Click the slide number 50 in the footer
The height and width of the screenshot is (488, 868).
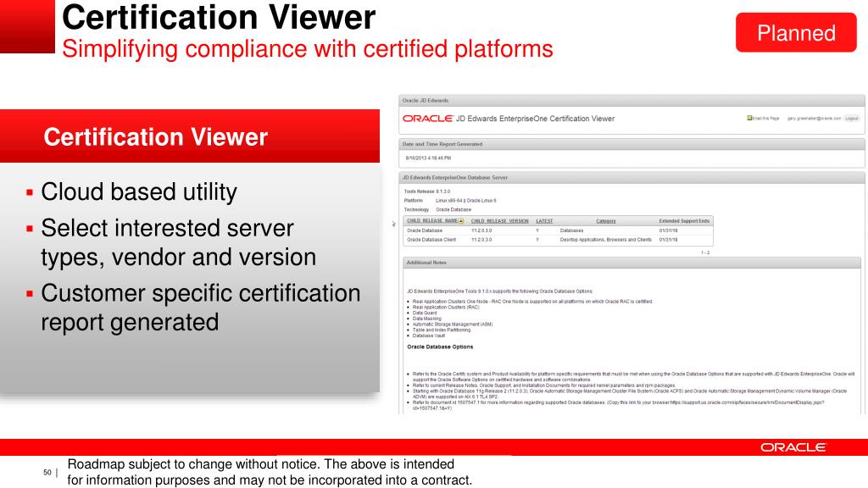pyautogui.click(x=47, y=473)
